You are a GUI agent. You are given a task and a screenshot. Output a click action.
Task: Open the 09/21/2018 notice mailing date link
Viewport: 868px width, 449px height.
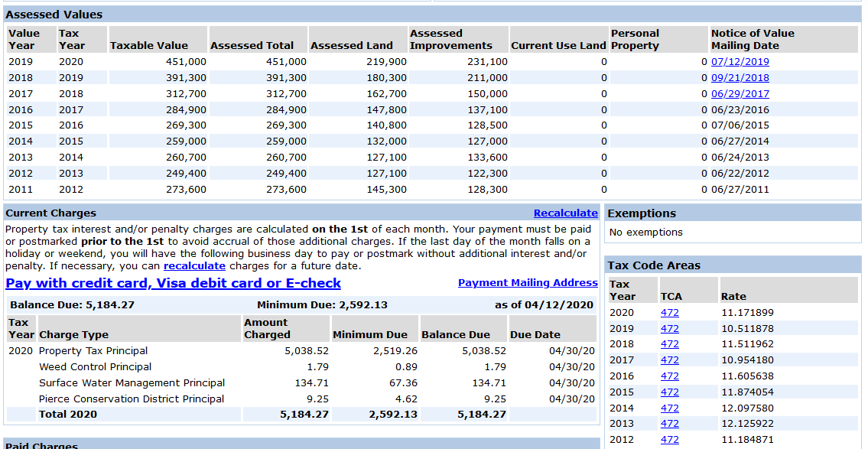point(740,78)
